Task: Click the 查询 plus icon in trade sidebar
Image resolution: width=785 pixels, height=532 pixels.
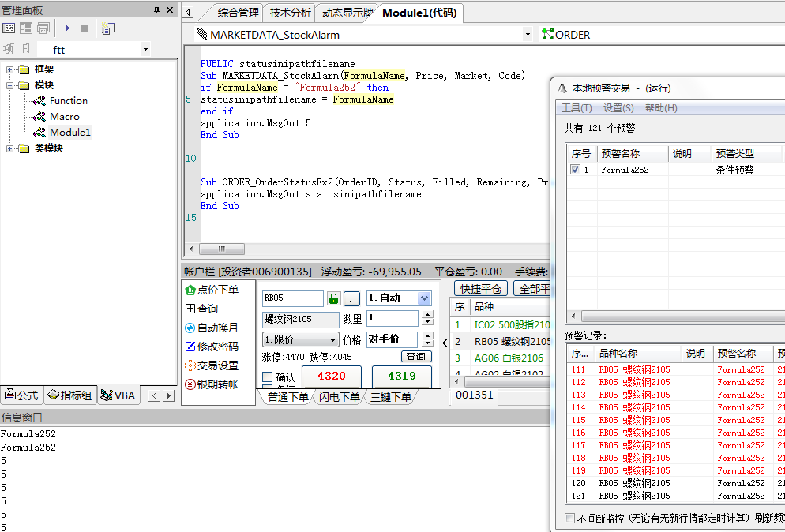Action: (190, 309)
